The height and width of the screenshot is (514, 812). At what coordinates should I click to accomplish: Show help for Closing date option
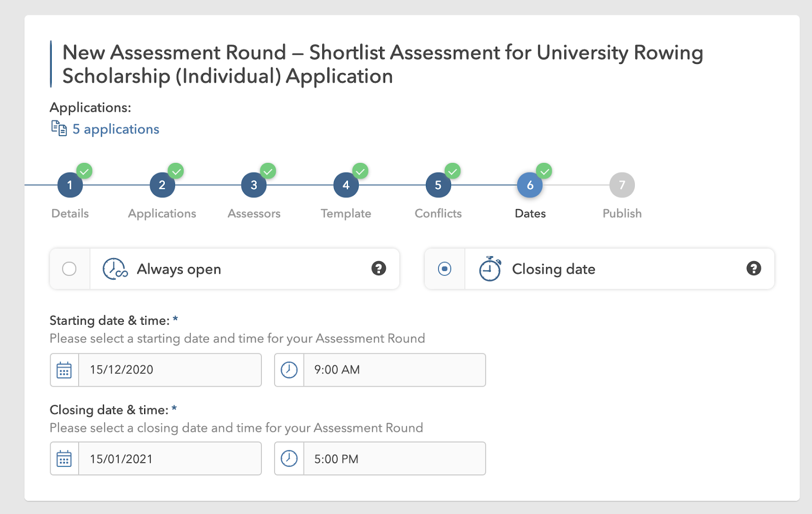754,268
